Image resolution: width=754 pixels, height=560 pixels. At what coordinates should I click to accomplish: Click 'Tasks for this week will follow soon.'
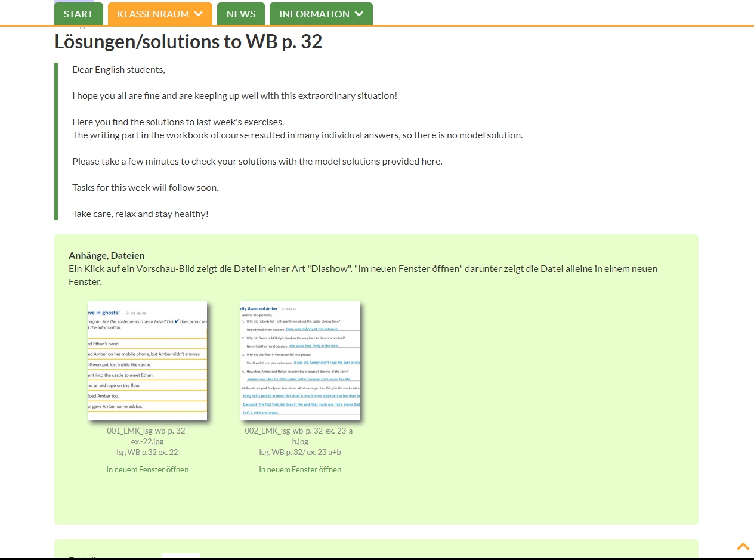pos(146,187)
